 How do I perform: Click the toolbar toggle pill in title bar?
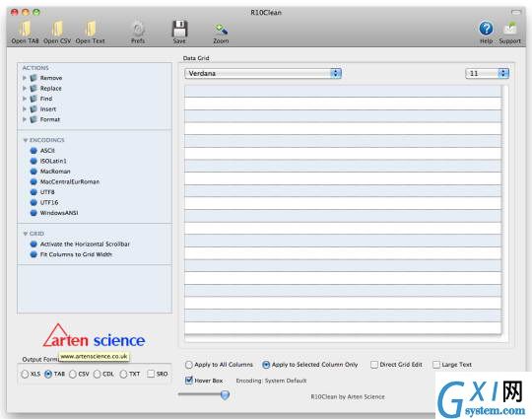(x=516, y=12)
